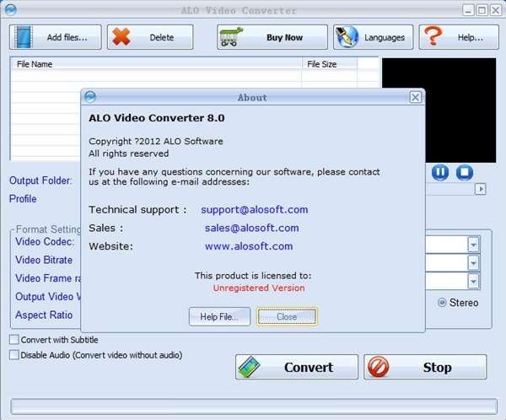Click the Stop conversion button
Image resolution: width=506 pixels, height=420 pixels.
point(425,367)
